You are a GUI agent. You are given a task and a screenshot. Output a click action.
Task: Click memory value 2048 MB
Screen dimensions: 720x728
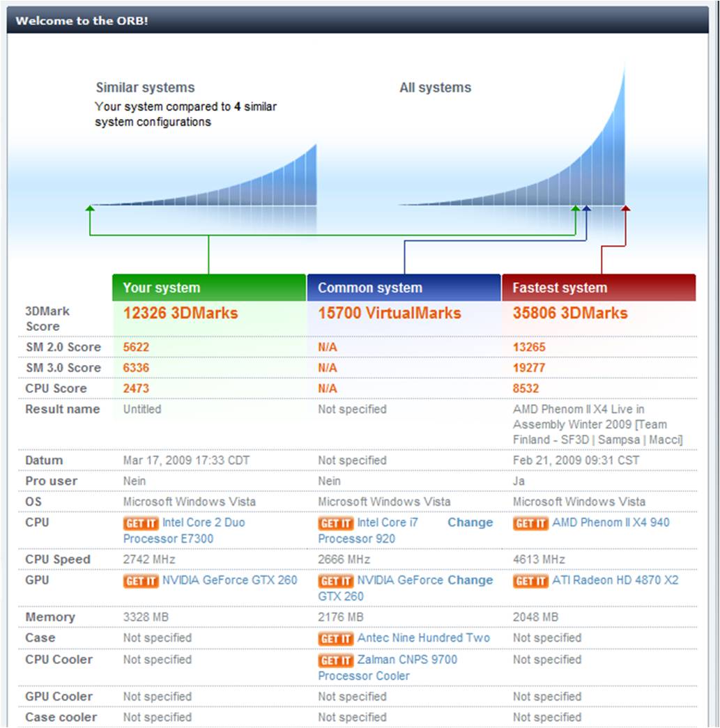point(535,617)
